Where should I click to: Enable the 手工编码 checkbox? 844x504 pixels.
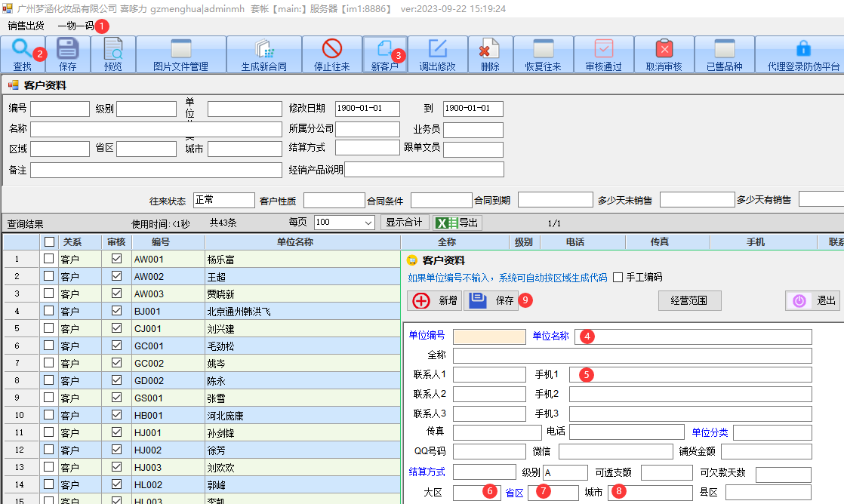[x=618, y=278]
